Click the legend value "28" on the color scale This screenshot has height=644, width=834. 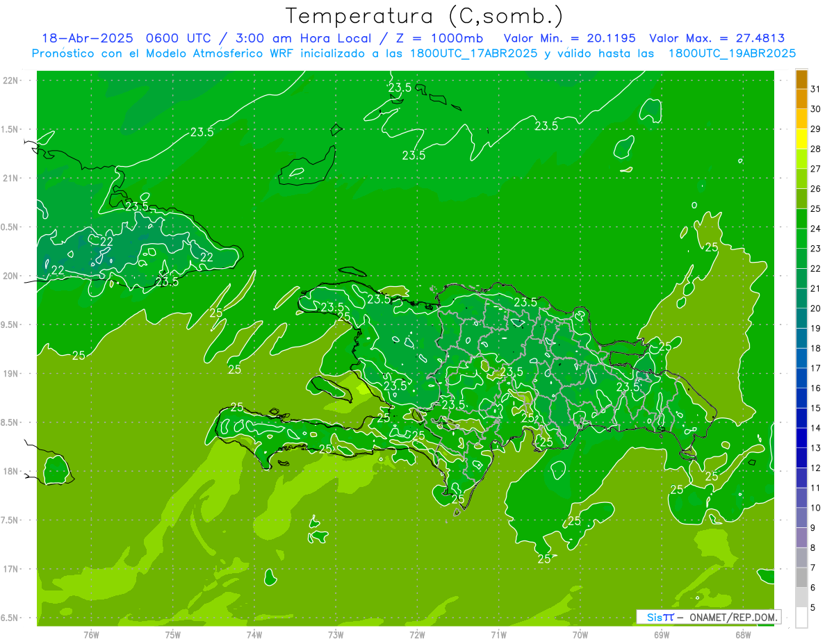[x=816, y=149]
